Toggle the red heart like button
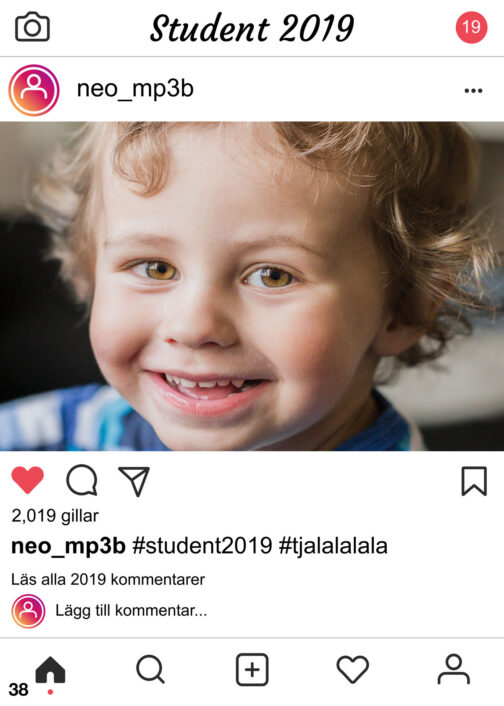 click(27, 480)
